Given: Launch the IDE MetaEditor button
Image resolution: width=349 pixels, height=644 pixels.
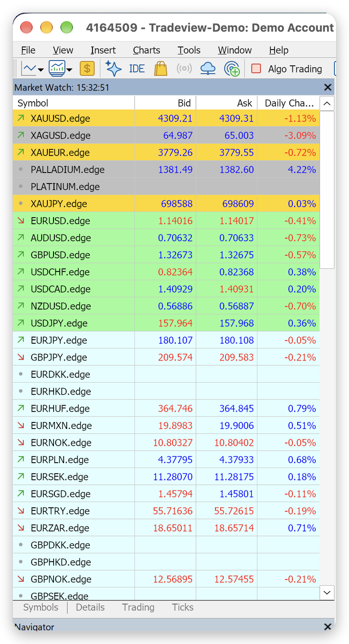Looking at the screenshot, I should 137,69.
